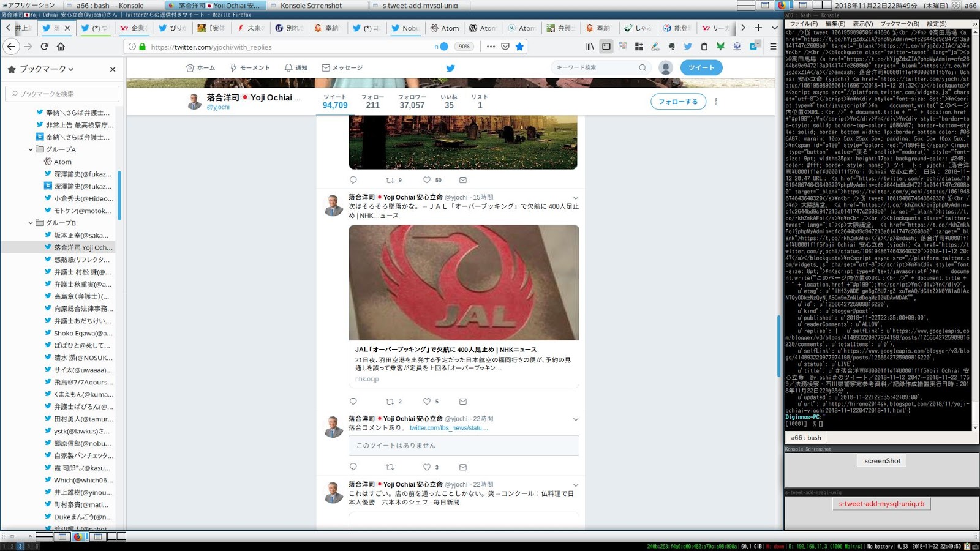The width and height of the screenshot is (980, 551).
Task: Open the Firefox Library icon
Action: (x=590, y=47)
